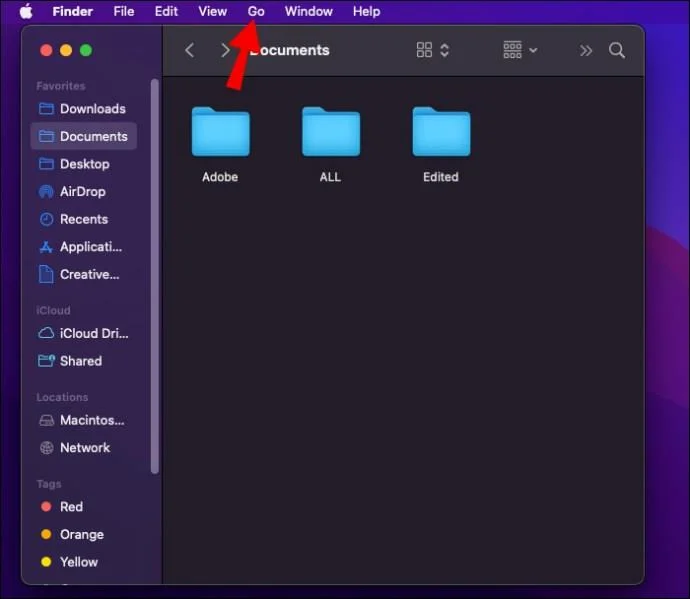
Task: Click the Edited folder name label
Action: (x=441, y=177)
